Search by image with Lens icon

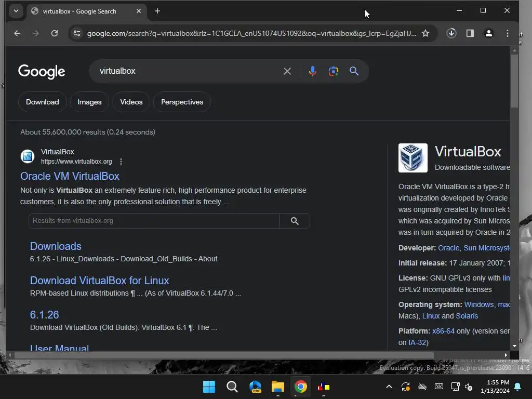coord(333,71)
